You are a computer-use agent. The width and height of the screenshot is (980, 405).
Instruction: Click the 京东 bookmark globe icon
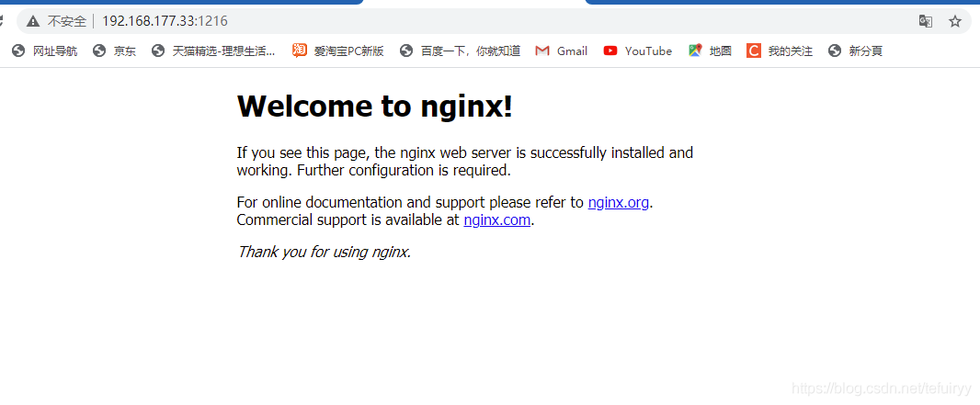click(x=99, y=51)
